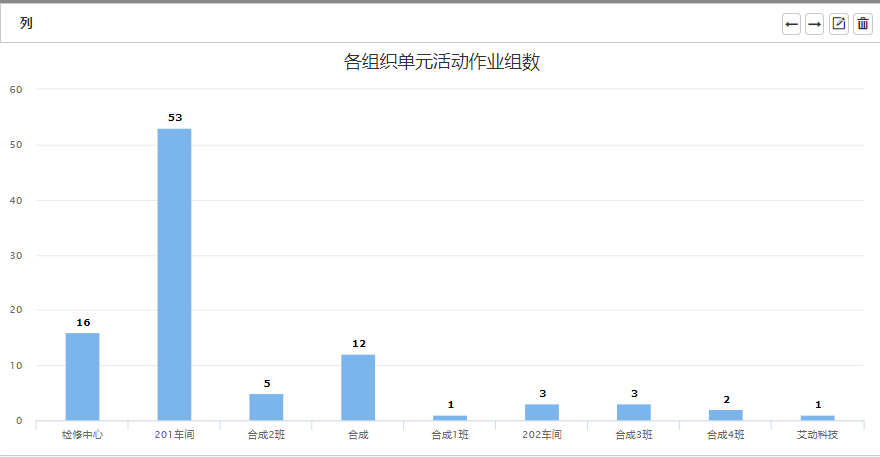The height and width of the screenshot is (457, 880).
Task: Click the 检修中心 x-axis label
Action: 82,435
